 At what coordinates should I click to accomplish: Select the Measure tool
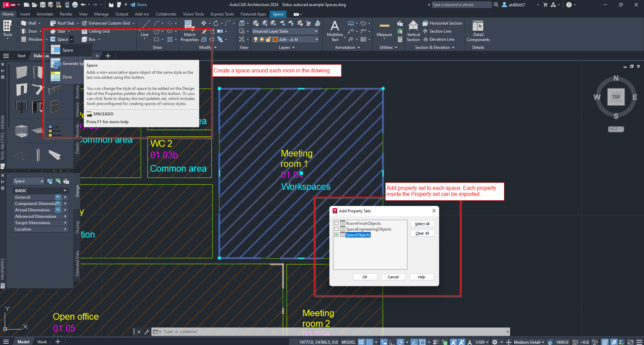coord(384,26)
